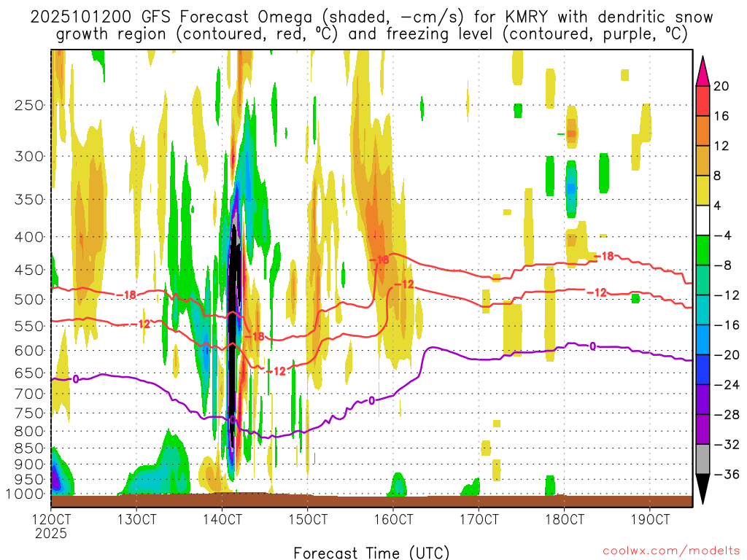Click the 2025 year label under 12OCT
Screen dimensions: 747x560
pos(50,533)
